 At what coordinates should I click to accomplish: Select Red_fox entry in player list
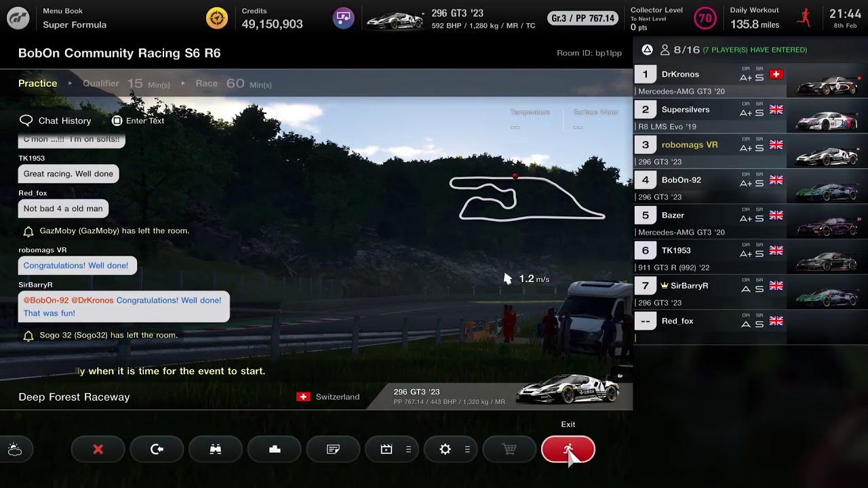point(751,327)
